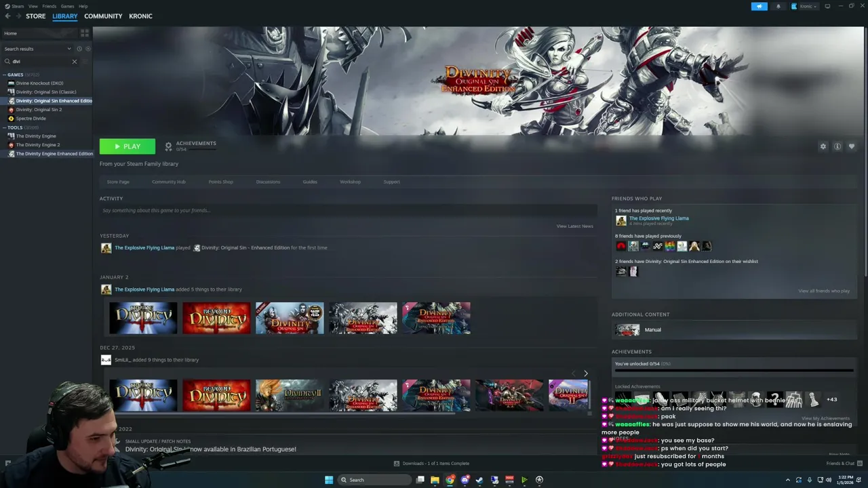Show hidden icons chevron in system tray
The image size is (868, 488).
[x=787, y=480]
